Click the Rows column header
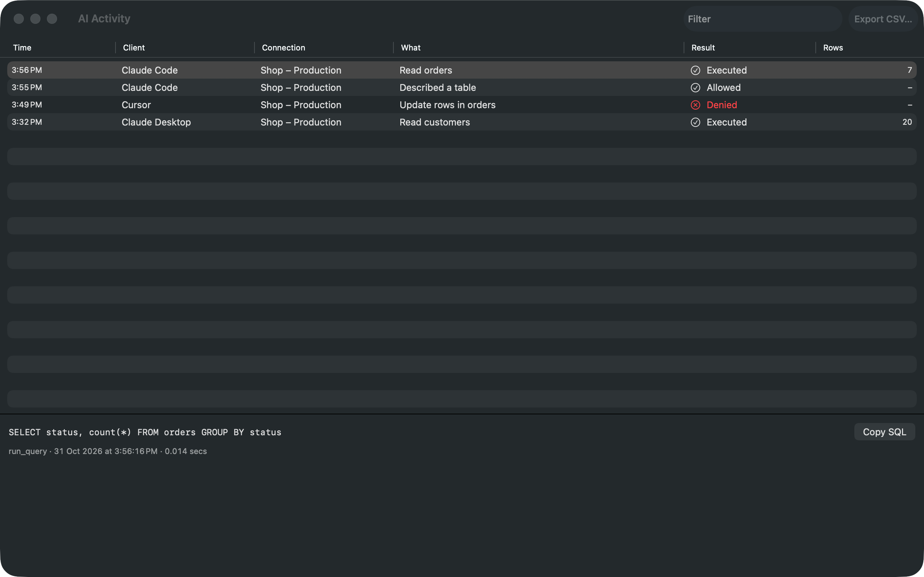This screenshot has width=924, height=577. coord(833,48)
